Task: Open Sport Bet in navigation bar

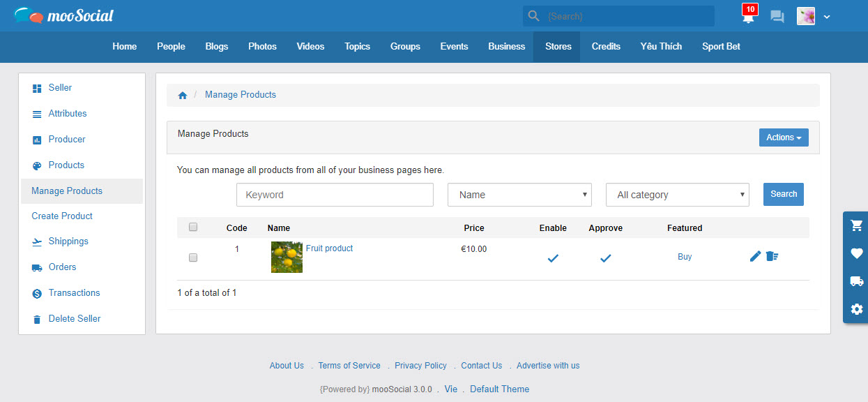Action: coord(721,46)
